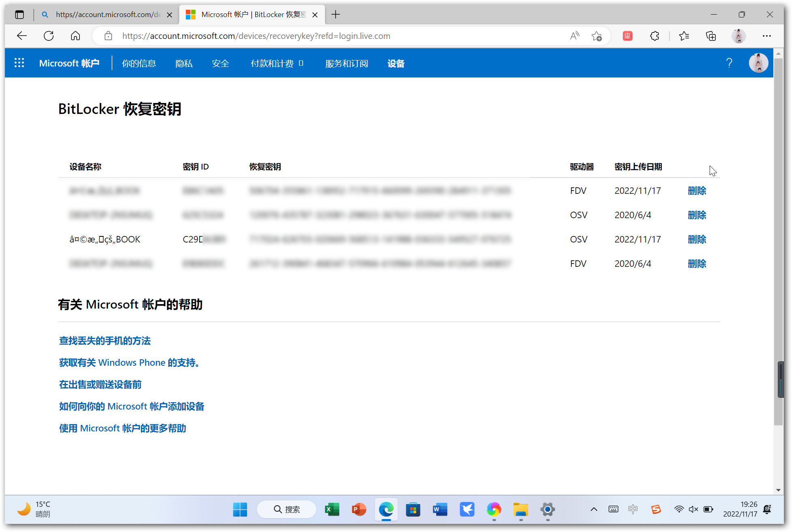This screenshot has height=532, width=792.
Task: Click the 密钥上传日期 column header
Action: [x=638, y=167]
